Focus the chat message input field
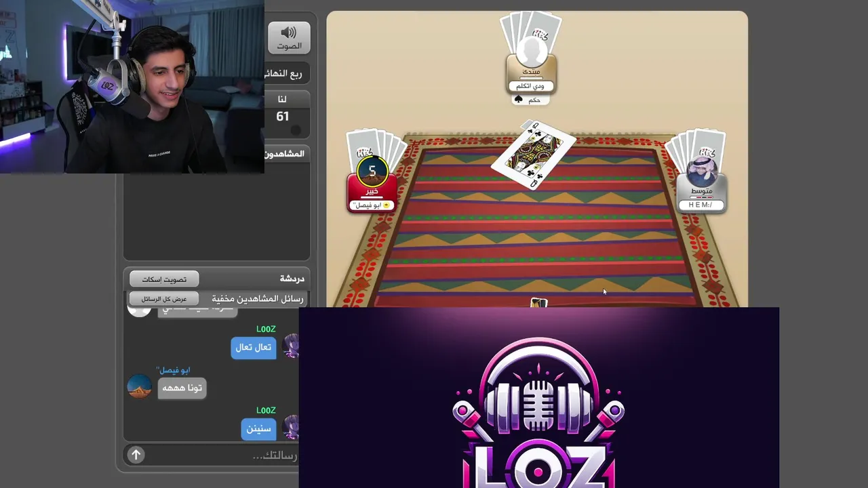Viewport: 868px width, 488px height. click(220, 455)
